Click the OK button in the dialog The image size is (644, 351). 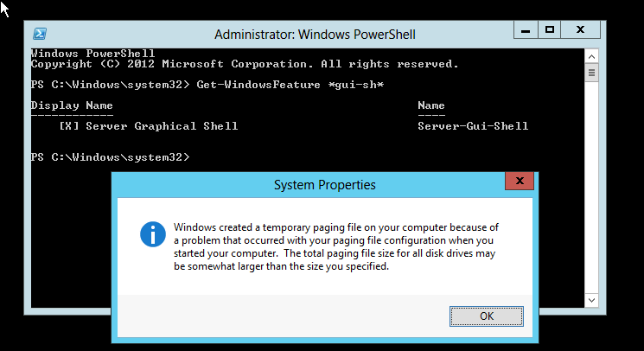coord(487,316)
